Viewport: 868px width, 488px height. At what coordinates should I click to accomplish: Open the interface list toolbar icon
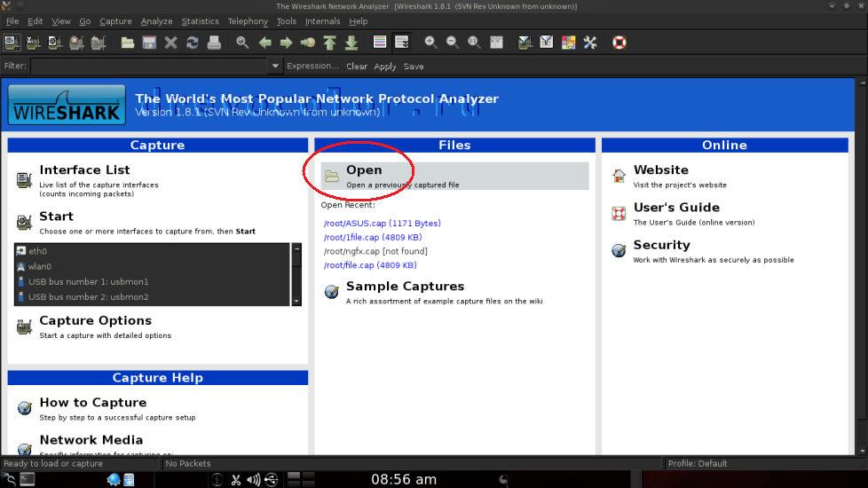pyautogui.click(x=12, y=43)
